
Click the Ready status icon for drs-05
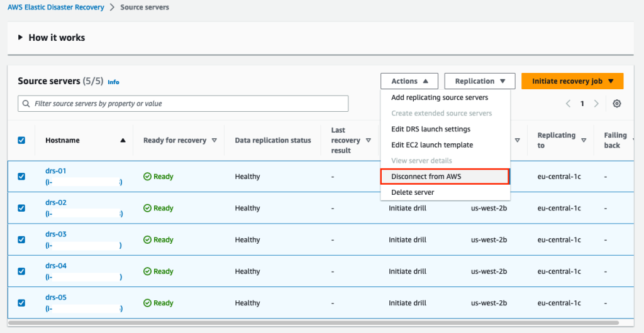coord(147,303)
